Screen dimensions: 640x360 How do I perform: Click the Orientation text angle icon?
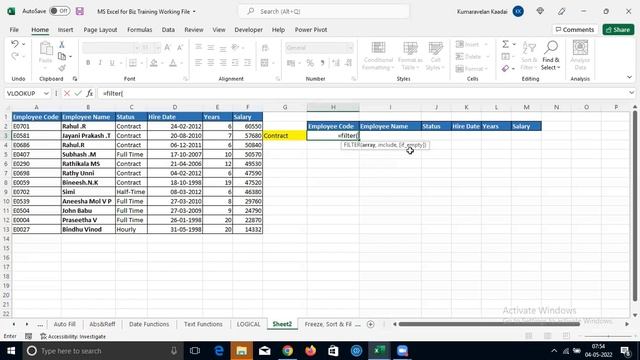click(x=236, y=48)
